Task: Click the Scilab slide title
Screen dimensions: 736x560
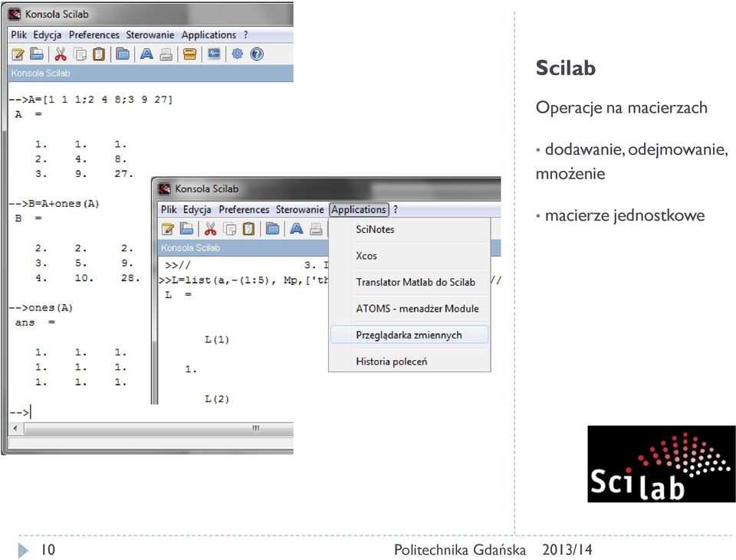Action: [x=566, y=68]
